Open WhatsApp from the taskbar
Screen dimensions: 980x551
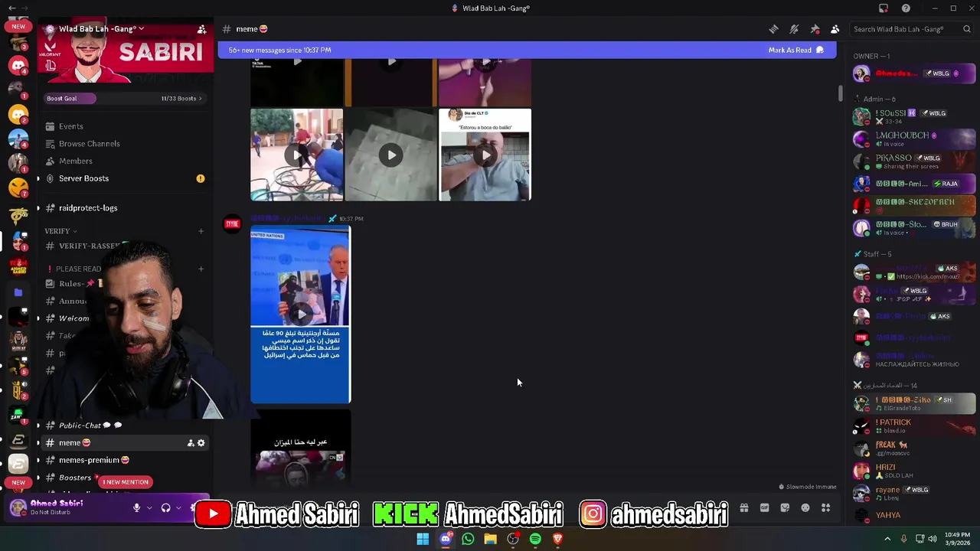[468, 539]
